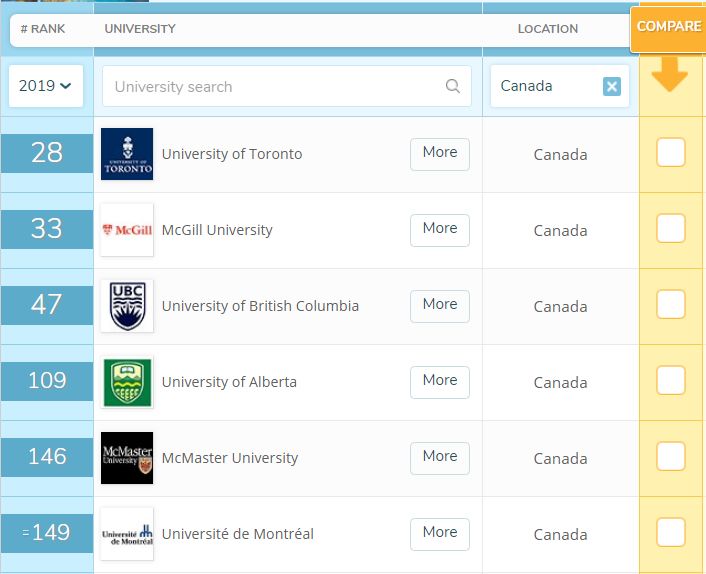Tick compare checkbox for University of Toronto

click(670, 153)
